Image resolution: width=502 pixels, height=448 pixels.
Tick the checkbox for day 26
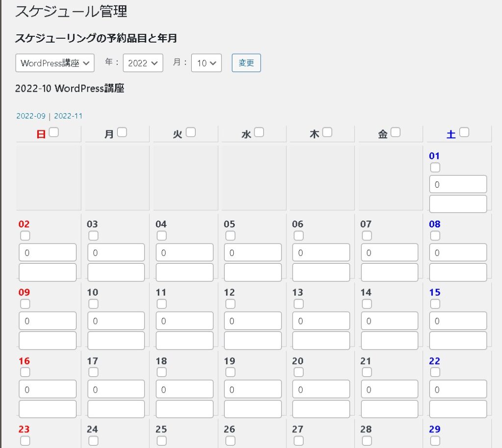(230, 441)
